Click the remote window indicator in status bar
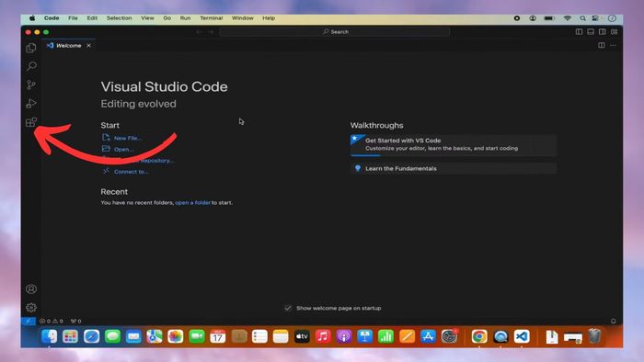 point(29,321)
